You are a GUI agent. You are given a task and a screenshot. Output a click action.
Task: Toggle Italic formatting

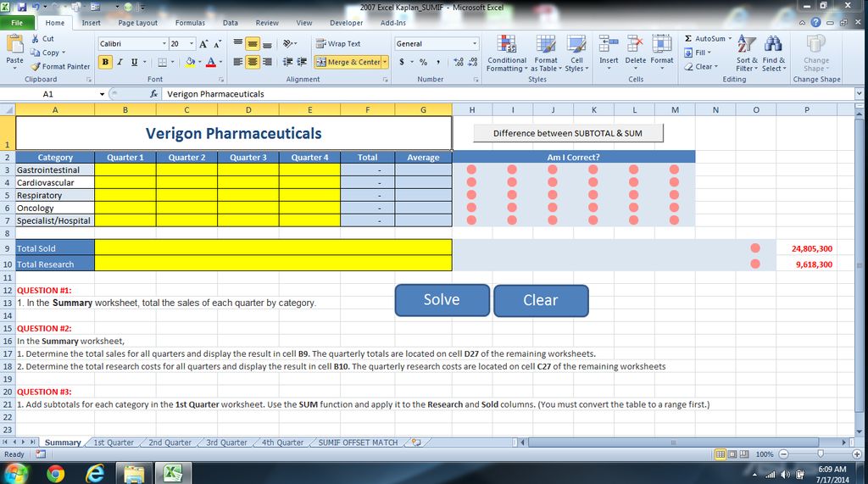click(x=120, y=62)
